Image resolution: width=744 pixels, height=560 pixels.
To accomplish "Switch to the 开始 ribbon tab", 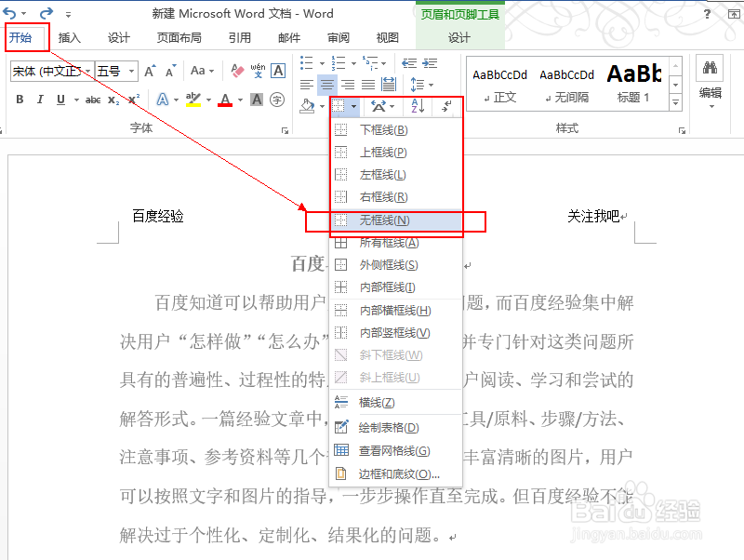I will pos(20,37).
